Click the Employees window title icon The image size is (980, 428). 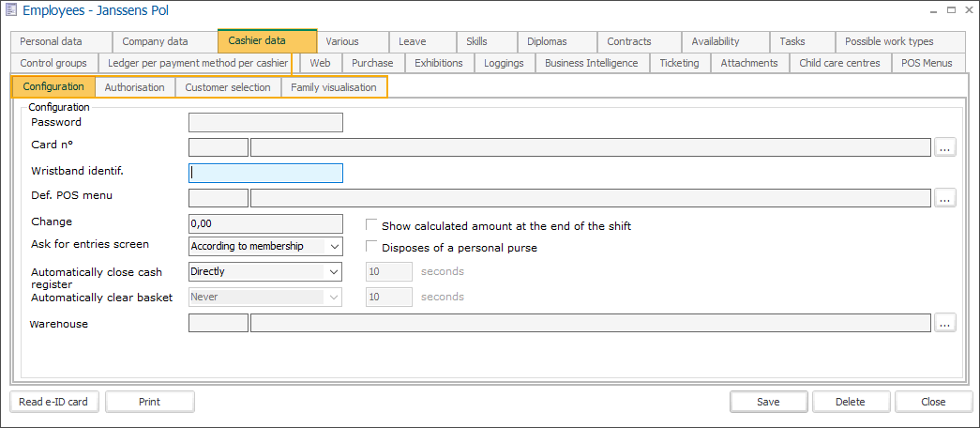pyautogui.click(x=11, y=10)
